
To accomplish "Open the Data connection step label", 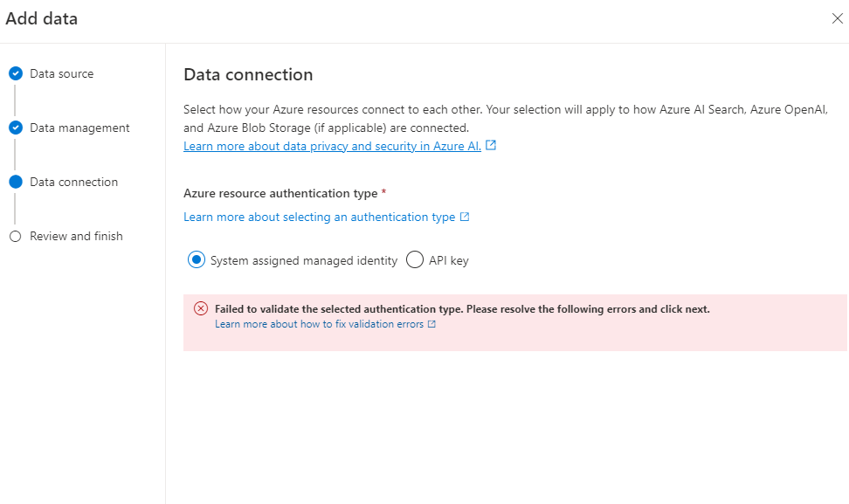I will click(73, 183).
